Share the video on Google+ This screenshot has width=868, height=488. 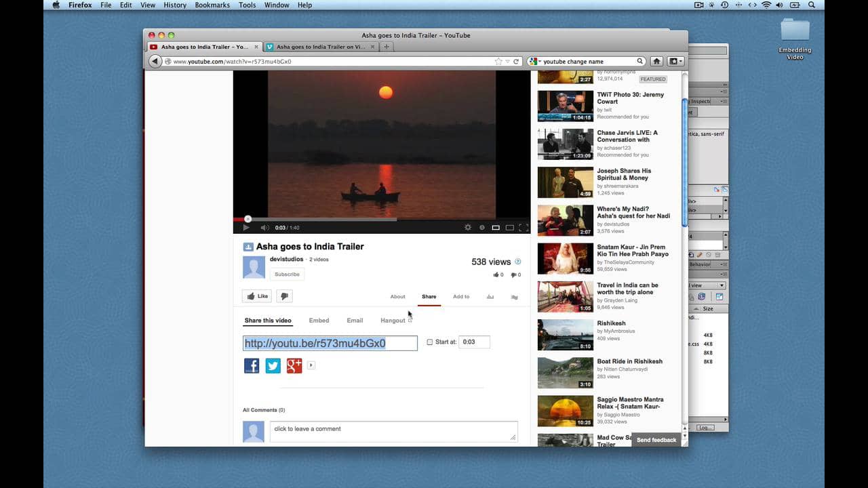(x=294, y=366)
